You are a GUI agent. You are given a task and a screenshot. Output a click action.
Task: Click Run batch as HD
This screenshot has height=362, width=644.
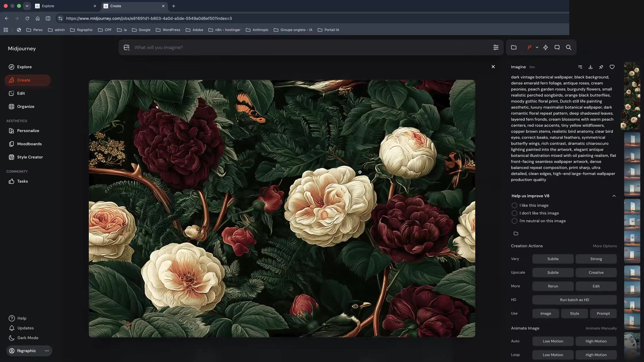pos(574,300)
